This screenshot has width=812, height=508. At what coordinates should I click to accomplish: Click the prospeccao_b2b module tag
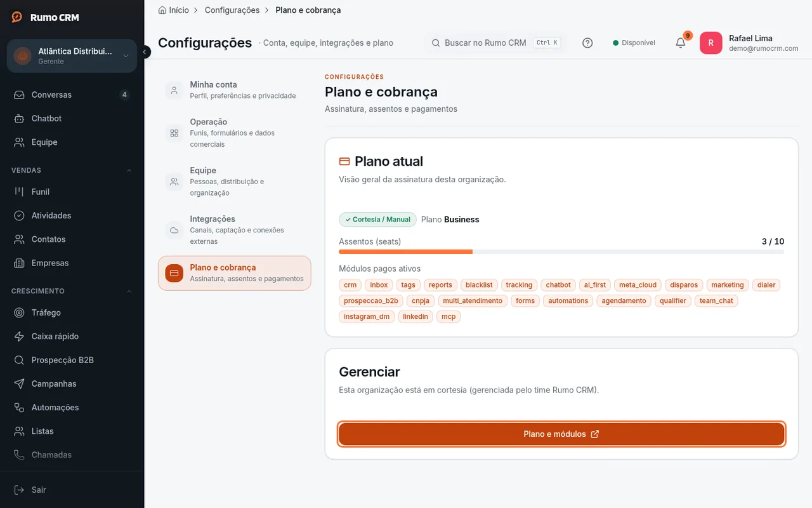tap(371, 301)
